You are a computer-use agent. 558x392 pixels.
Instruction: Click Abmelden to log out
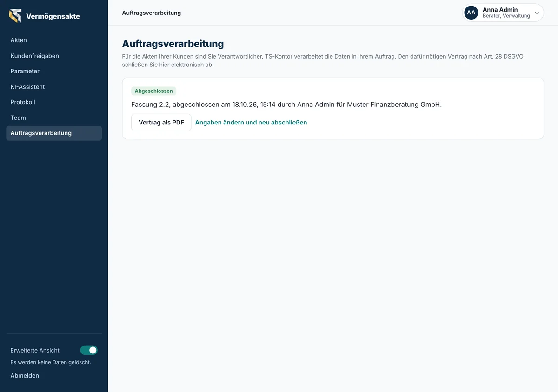[25, 376]
